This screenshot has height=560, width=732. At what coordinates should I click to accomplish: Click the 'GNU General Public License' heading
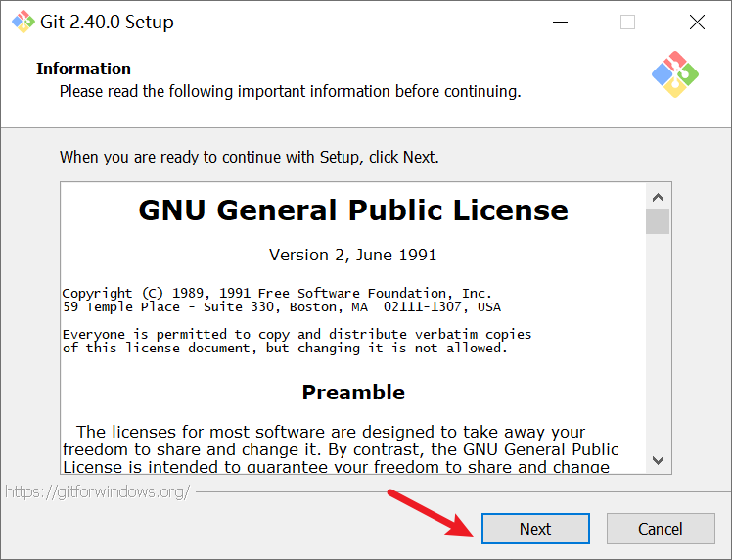pyautogui.click(x=353, y=210)
